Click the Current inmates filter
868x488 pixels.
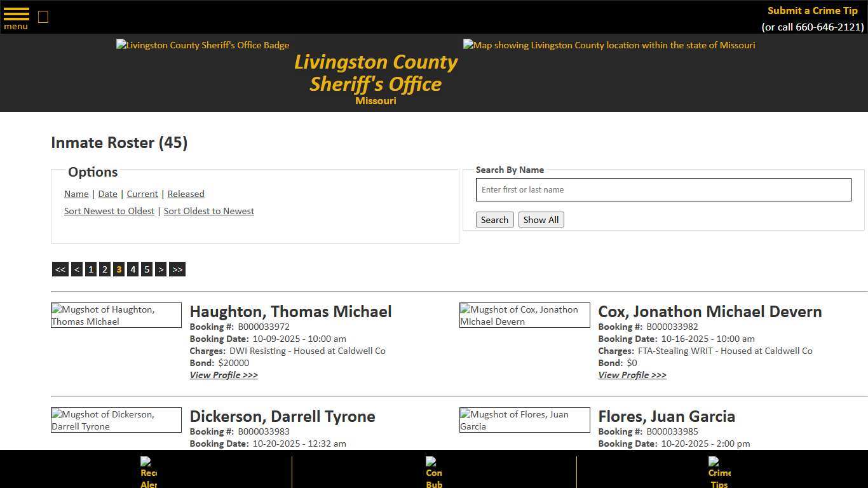coord(142,194)
